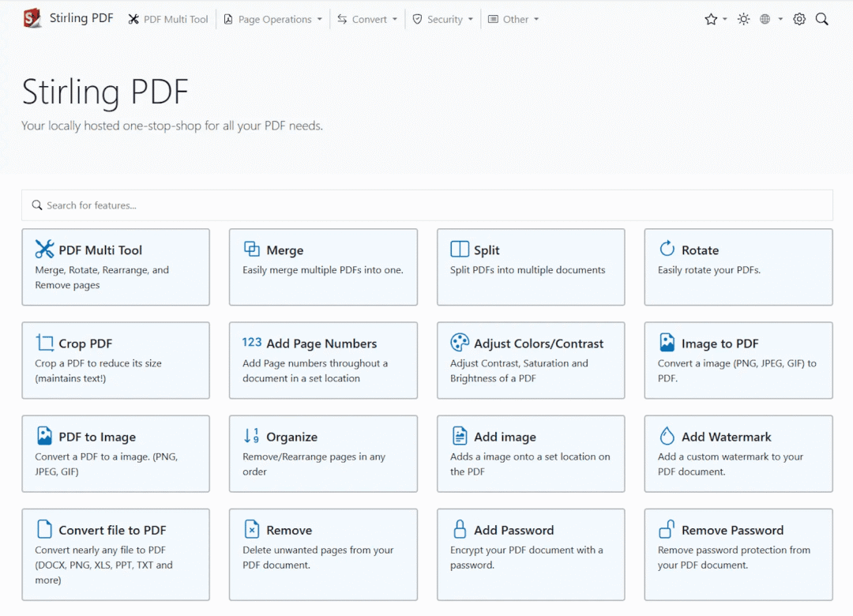This screenshot has height=616, width=853.
Task: Click the Adjust Colors palette icon
Action: coord(460,343)
